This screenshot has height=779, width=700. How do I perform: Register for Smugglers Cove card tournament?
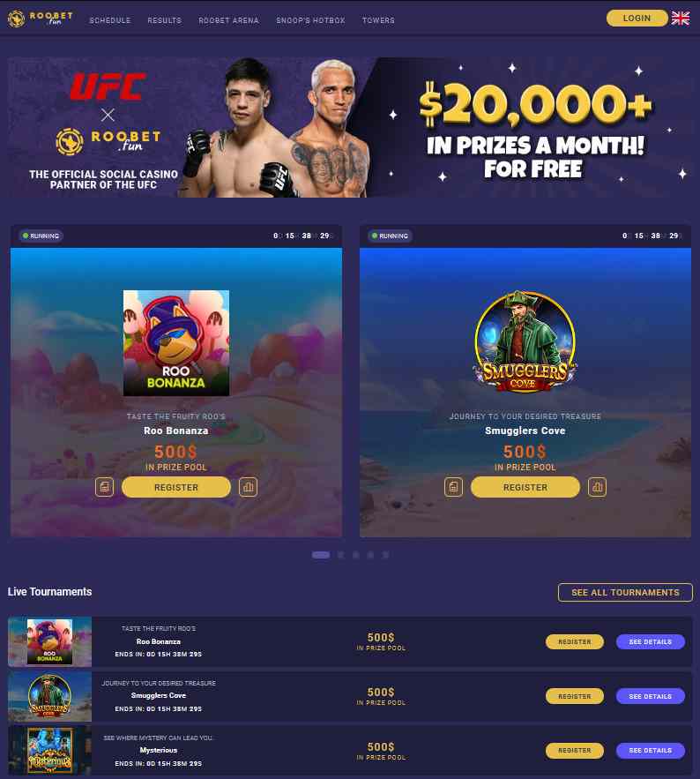[x=525, y=487]
